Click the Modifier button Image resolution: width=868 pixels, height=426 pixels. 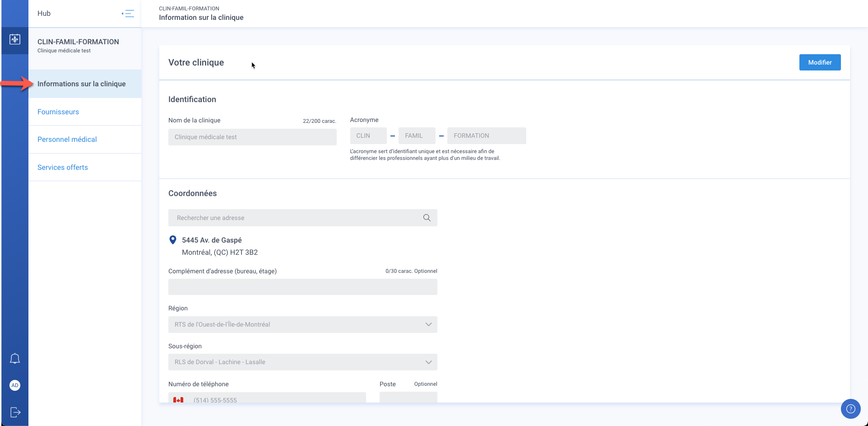point(820,62)
